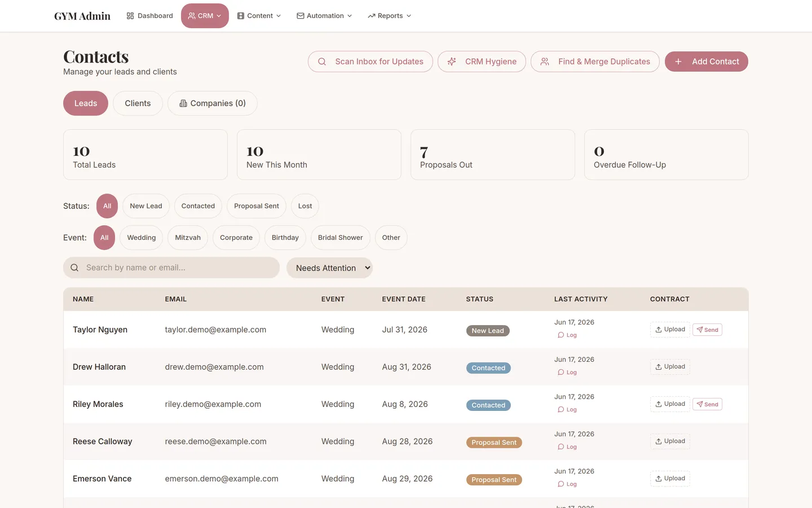This screenshot has width=812, height=508.
Task: Upload contract for Drew Halloran
Action: tap(670, 367)
